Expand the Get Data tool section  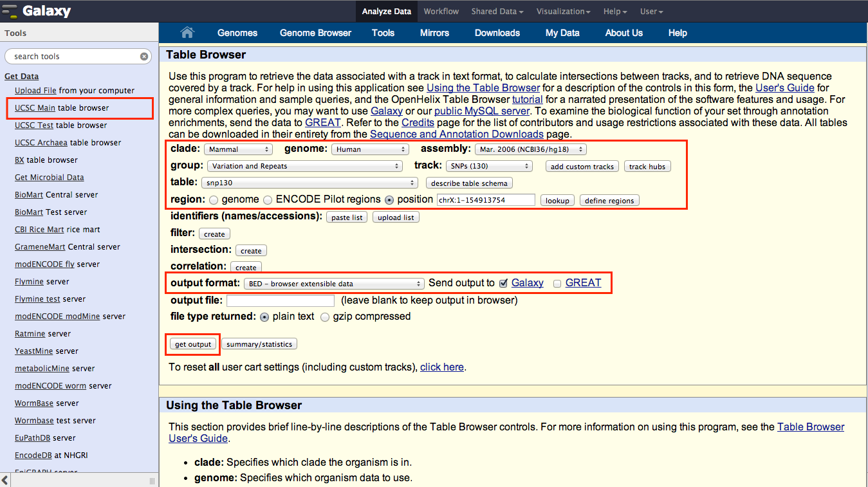(21, 76)
